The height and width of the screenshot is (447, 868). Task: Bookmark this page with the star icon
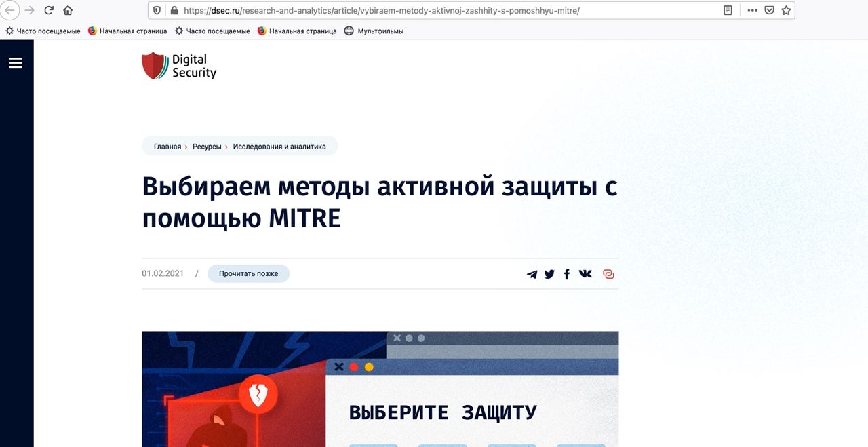(786, 10)
